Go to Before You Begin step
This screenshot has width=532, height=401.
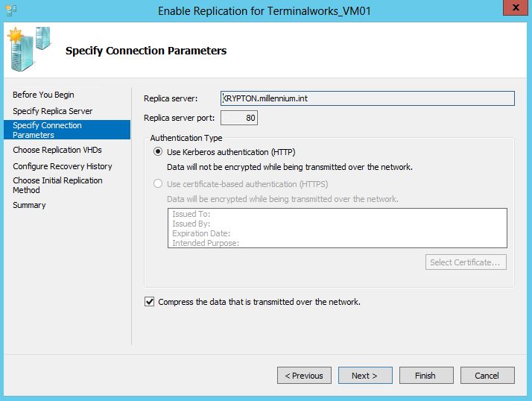pyautogui.click(x=43, y=95)
